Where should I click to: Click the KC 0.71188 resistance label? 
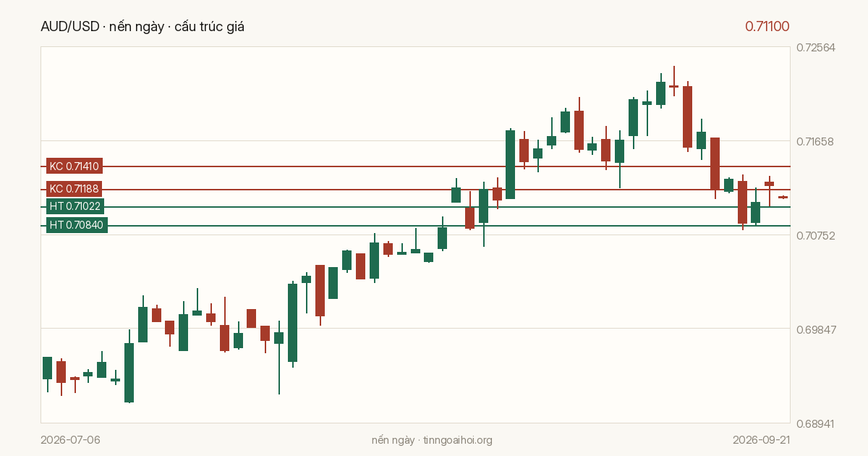(74, 189)
